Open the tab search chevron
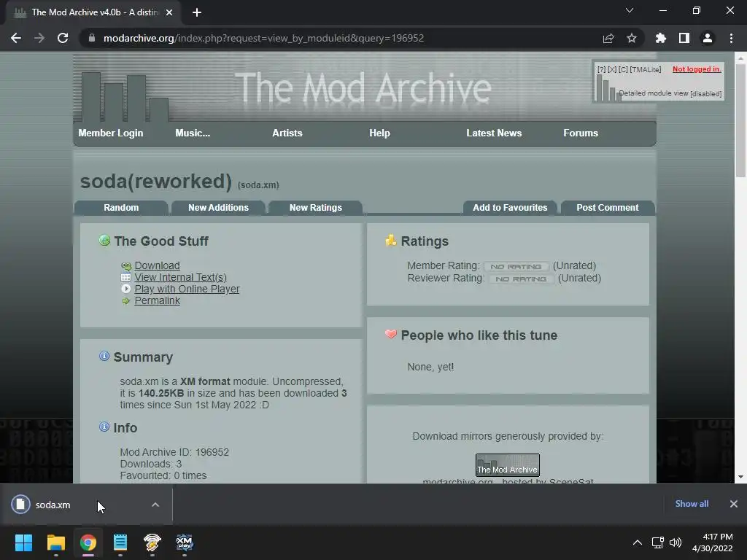 (630, 10)
